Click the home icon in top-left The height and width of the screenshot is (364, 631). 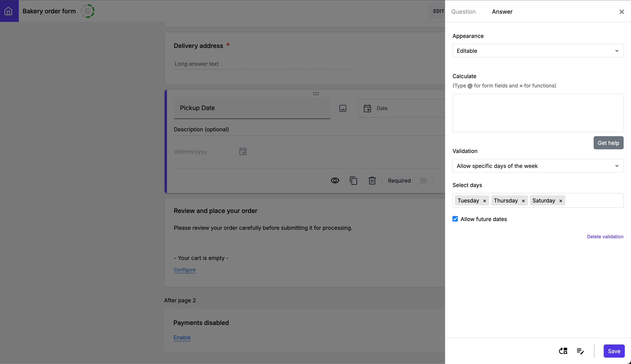[x=9, y=11]
